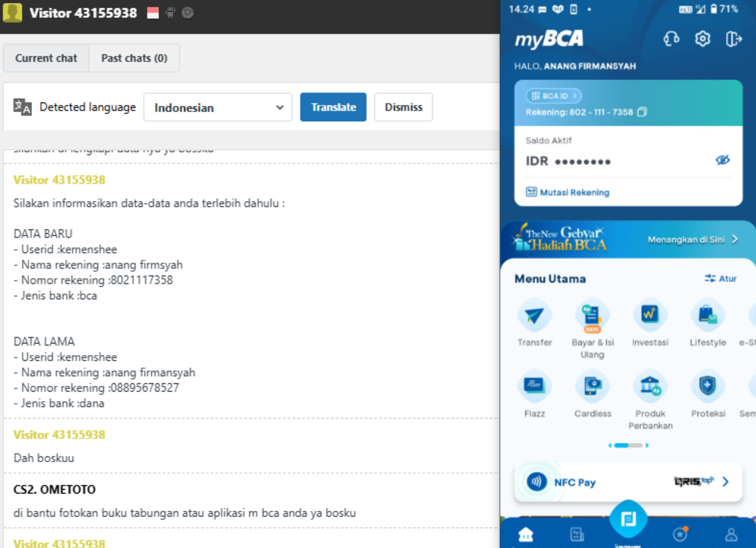Screen dimensions: 756x548
Task: Click the Indonesian flag icon
Action: coord(153,13)
